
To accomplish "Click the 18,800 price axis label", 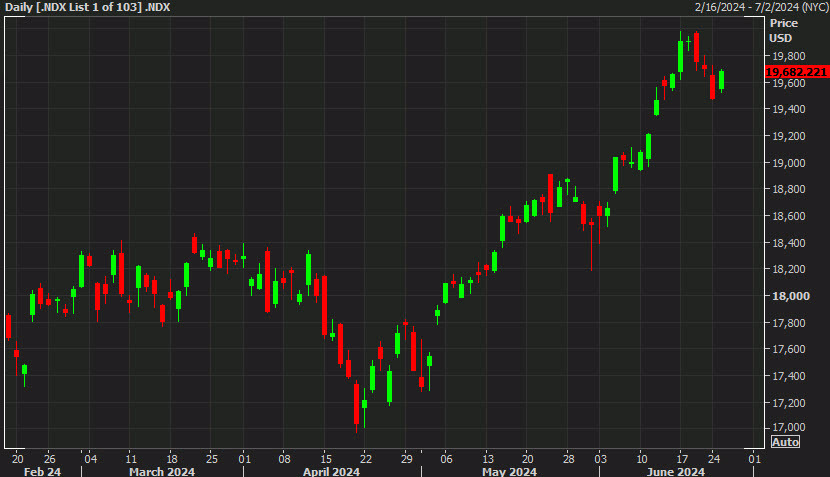I will click(x=789, y=189).
